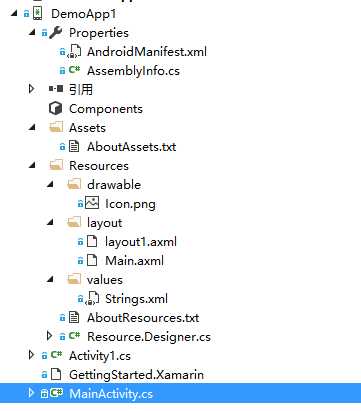The image size is (361, 411).
Task: Select layout1.axml in layout folder
Action: 141,241
